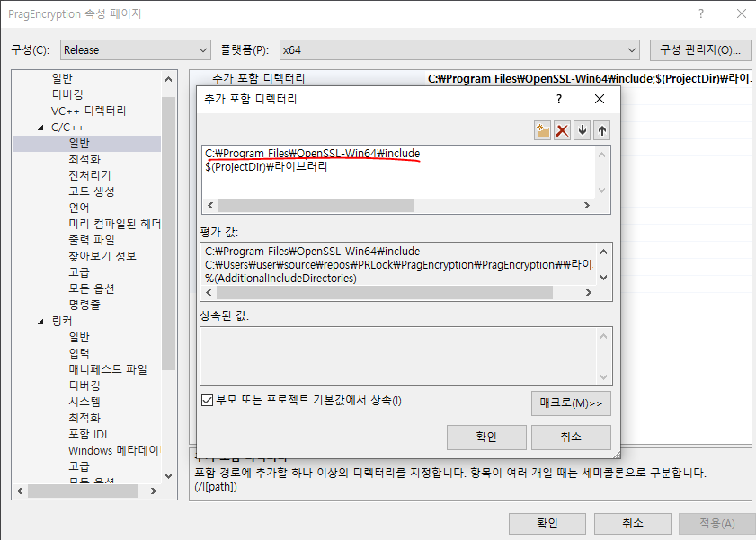Select 미리 컴파일된 헤더 tree item
This screenshot has height=540, width=756.
[114, 224]
